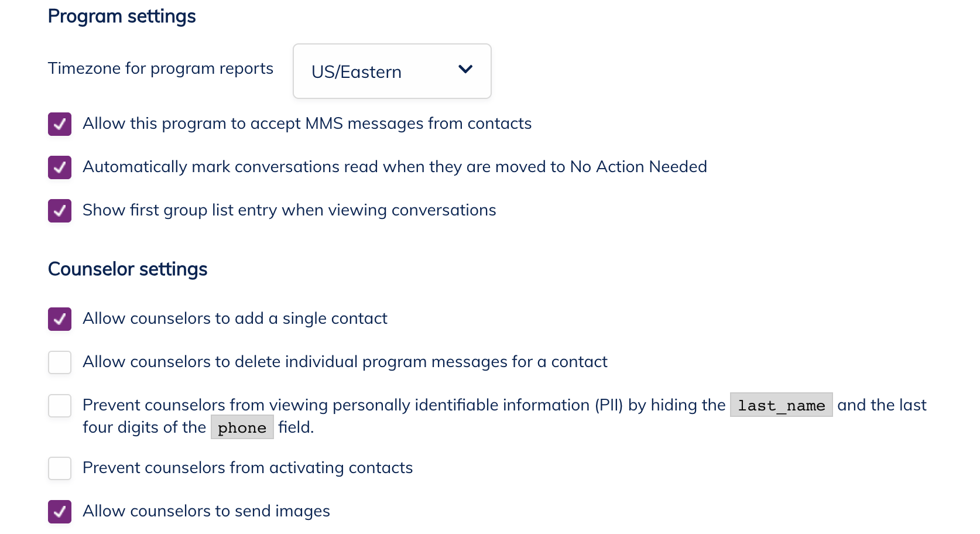The width and height of the screenshot is (980, 534).
Task: Enable the delete individual program messages checkbox
Action: pyautogui.click(x=60, y=362)
